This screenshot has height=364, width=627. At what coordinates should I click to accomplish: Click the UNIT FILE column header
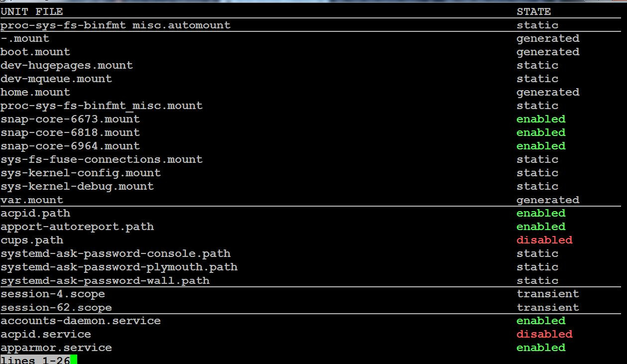32,11
